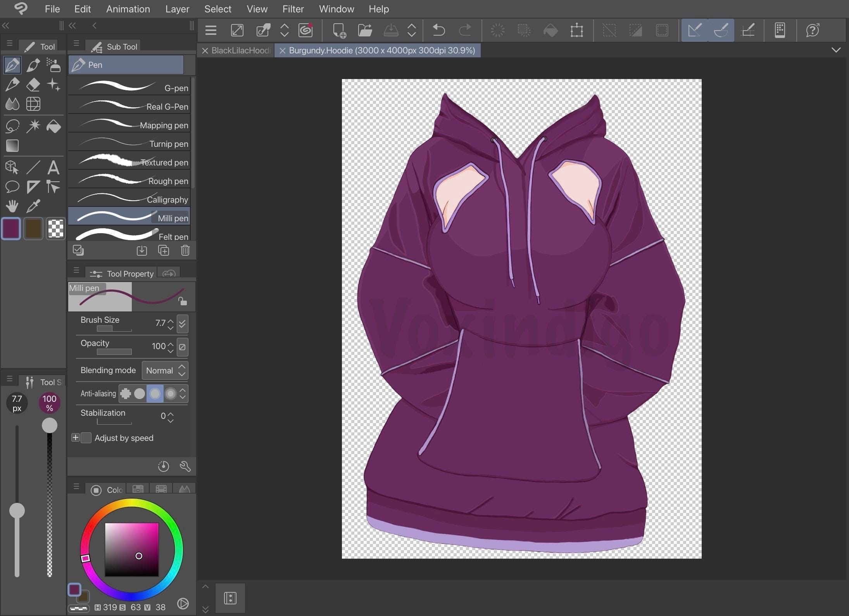Open tool settings with the wrench button

[x=185, y=466]
